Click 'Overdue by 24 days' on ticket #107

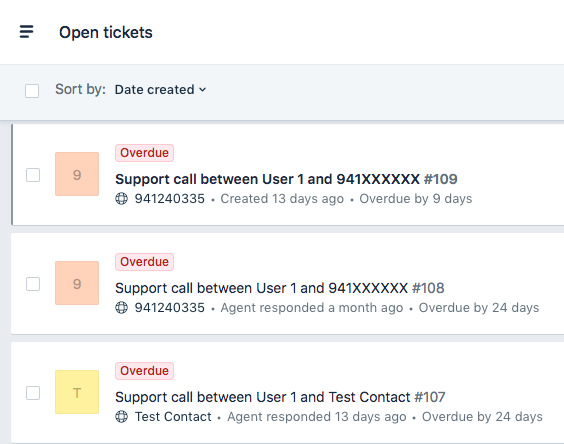[482, 417]
